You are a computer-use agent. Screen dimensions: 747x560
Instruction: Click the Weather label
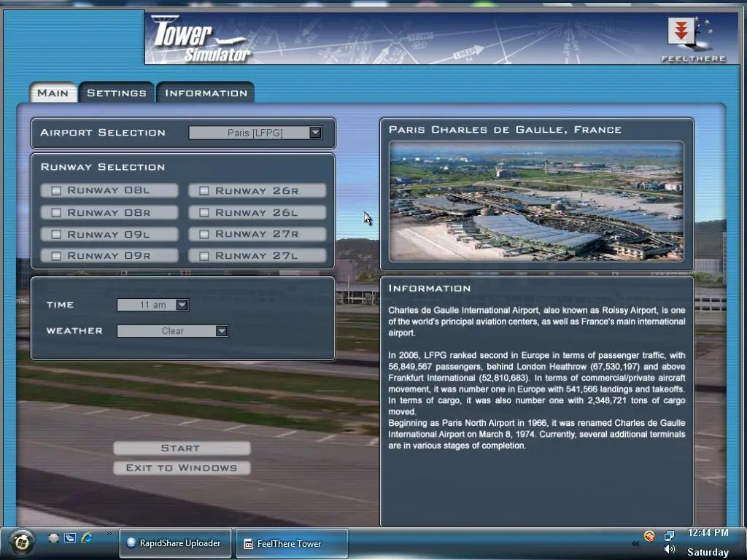[x=74, y=331]
